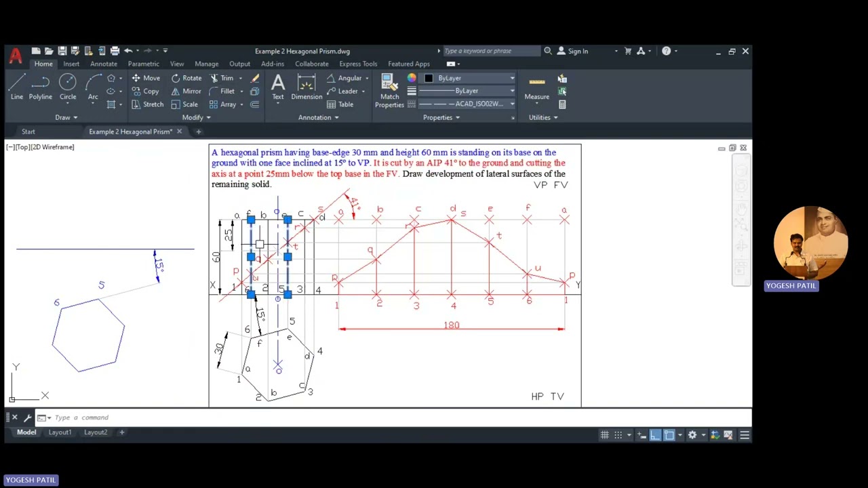Open the ACAD_ISO02W lineweight dropdown

point(467,104)
